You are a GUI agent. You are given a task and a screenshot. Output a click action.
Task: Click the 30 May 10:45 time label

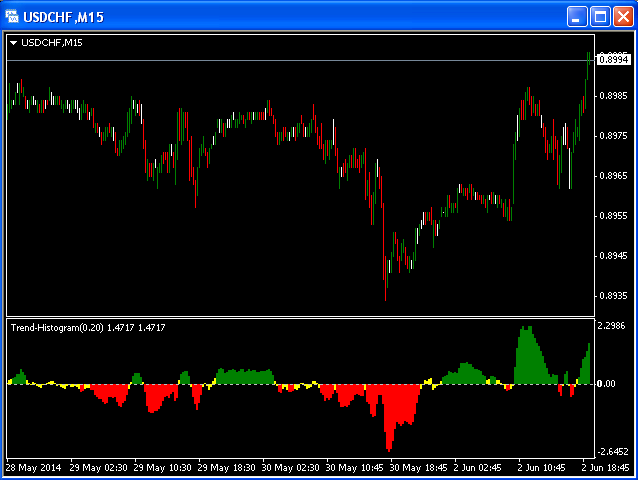355,468
